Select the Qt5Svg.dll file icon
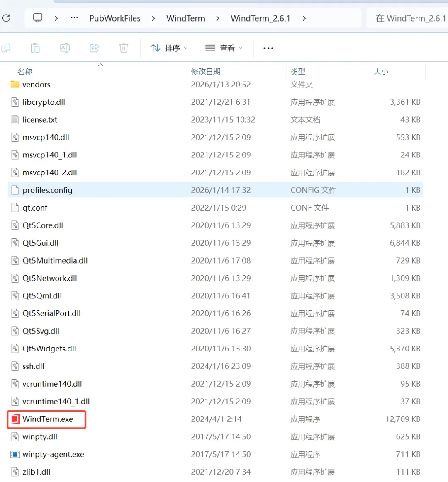 (x=15, y=331)
